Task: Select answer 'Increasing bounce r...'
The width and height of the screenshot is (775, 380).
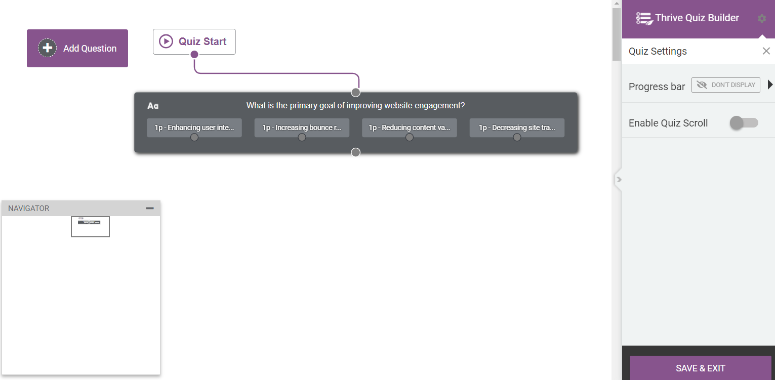Action: click(301, 127)
